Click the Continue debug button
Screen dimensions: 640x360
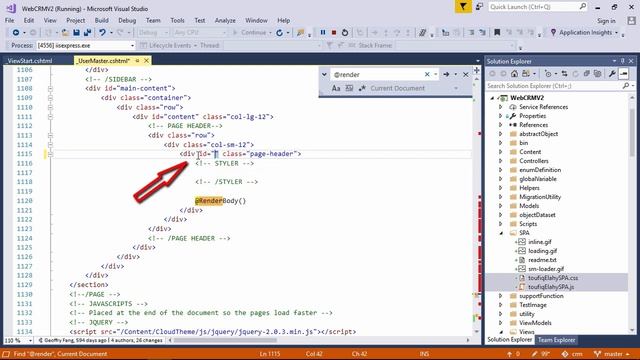click(249, 33)
